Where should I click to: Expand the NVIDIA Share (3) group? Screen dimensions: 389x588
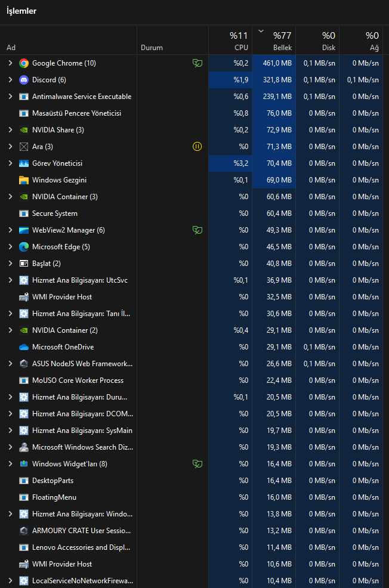point(11,130)
